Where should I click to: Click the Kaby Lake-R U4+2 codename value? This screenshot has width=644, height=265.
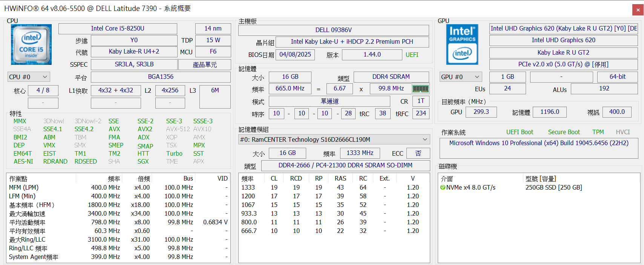point(134,52)
